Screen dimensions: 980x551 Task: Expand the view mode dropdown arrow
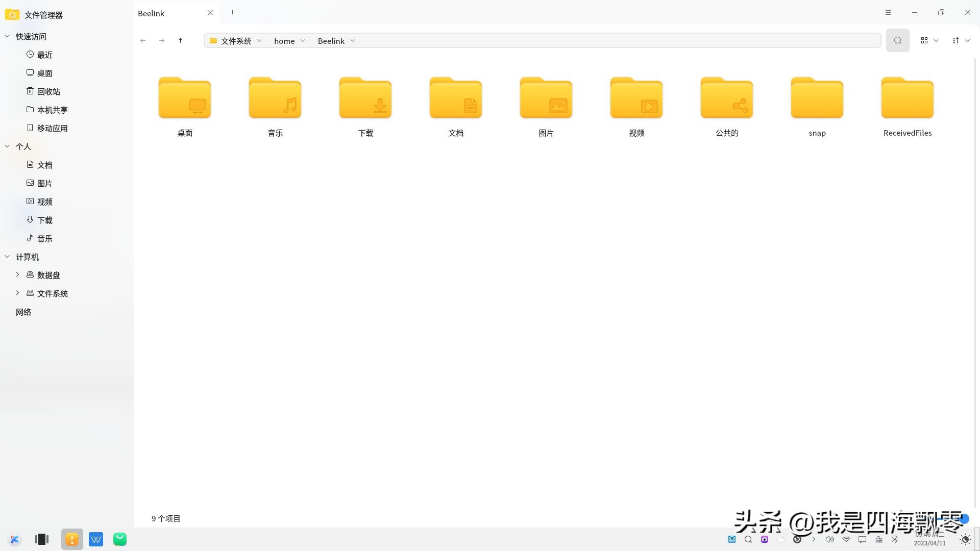[x=937, y=40]
